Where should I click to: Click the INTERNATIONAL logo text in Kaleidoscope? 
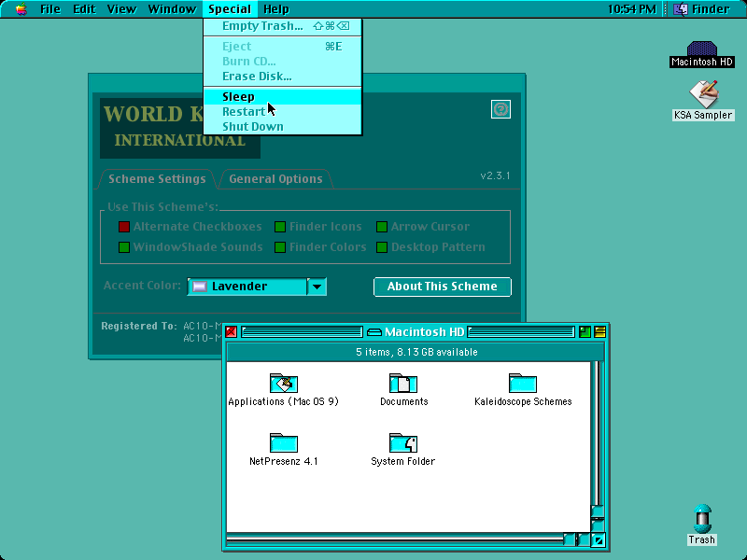180,141
